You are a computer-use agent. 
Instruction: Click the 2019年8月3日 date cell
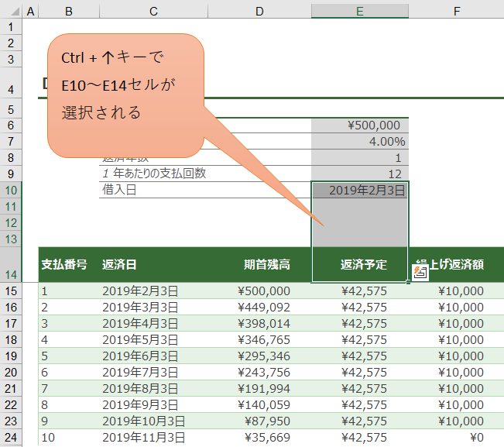(x=153, y=388)
